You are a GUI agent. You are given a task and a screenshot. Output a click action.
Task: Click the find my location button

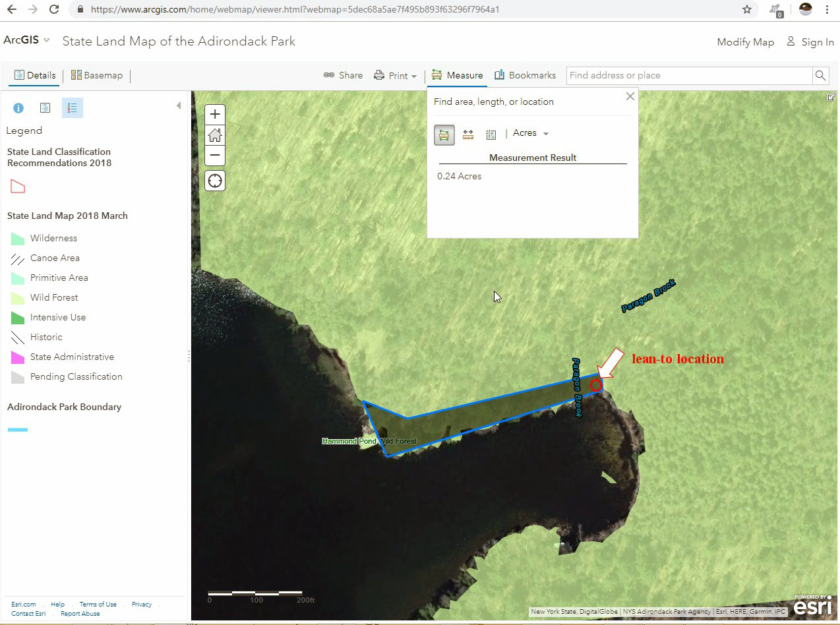(x=215, y=181)
